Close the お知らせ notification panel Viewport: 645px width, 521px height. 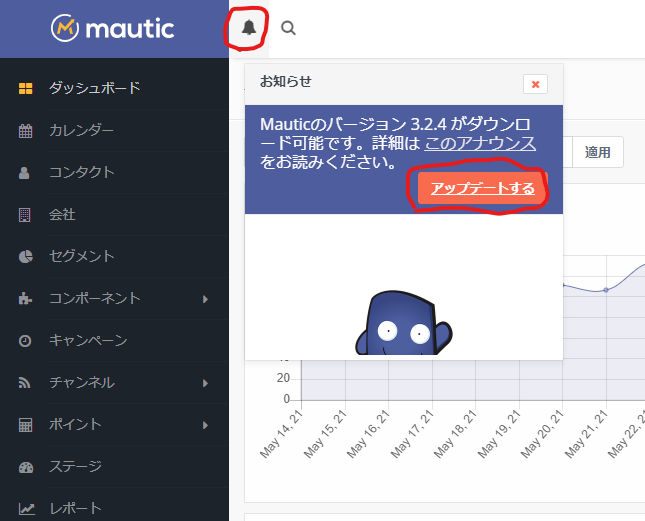click(535, 84)
